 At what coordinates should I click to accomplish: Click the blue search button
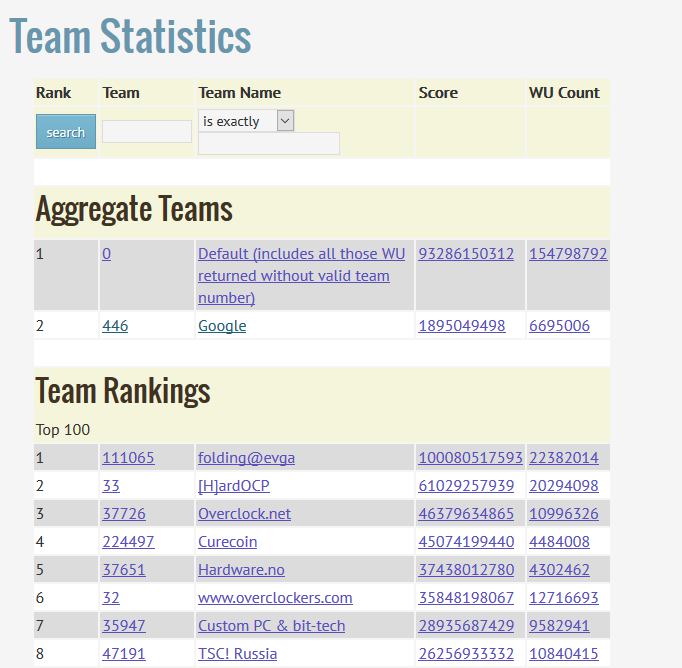[66, 132]
